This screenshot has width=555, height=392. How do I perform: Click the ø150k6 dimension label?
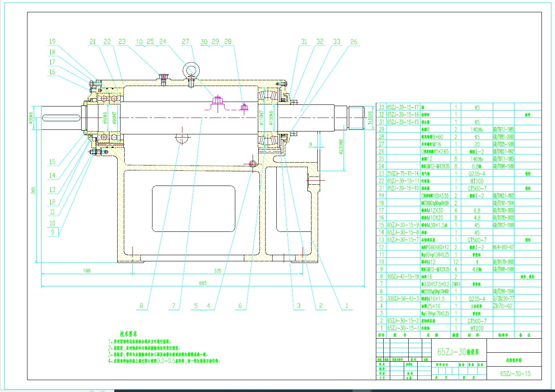(271, 118)
